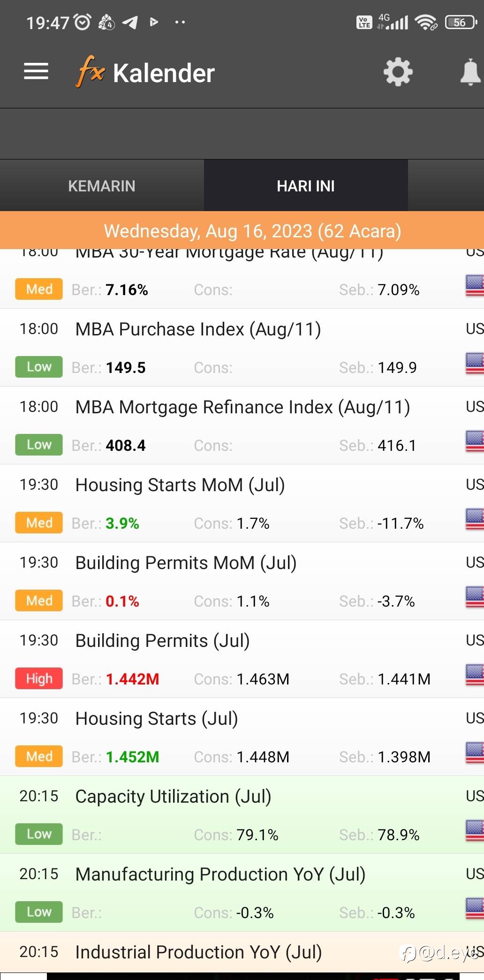The height and width of the screenshot is (980, 484).
Task: Tap the High impact badge on Building Permits
Action: (39, 678)
